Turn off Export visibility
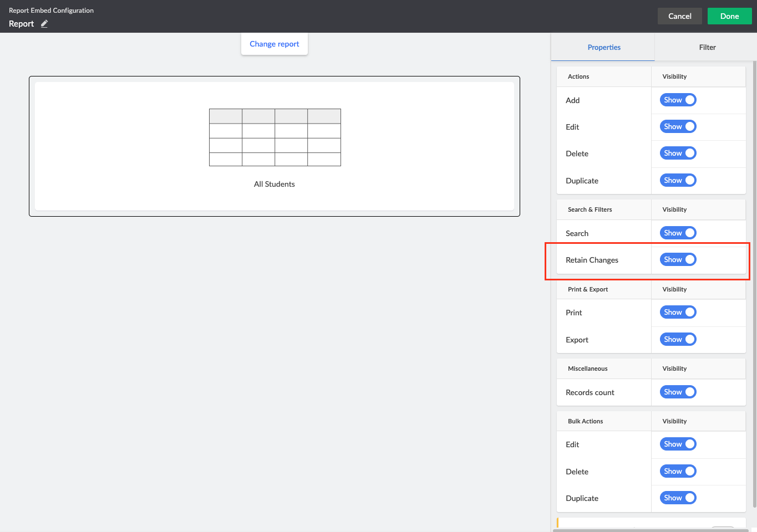Image resolution: width=757 pixels, height=532 pixels. click(678, 339)
